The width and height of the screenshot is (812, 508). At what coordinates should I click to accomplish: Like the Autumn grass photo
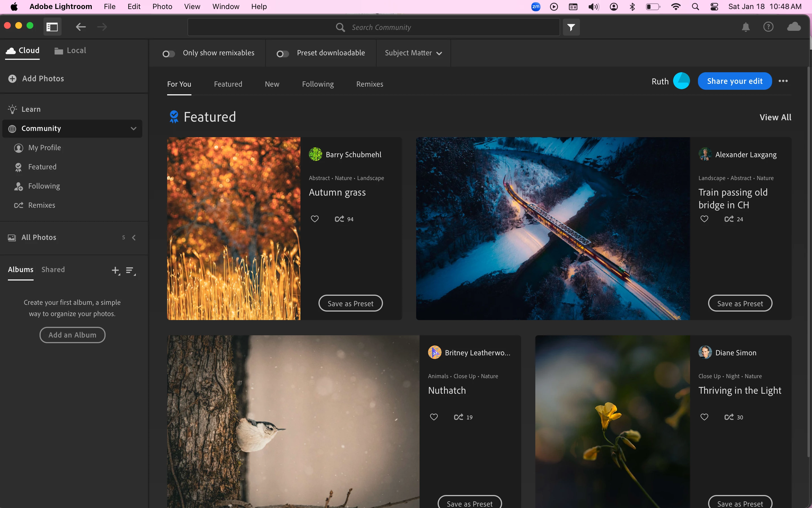(x=315, y=219)
